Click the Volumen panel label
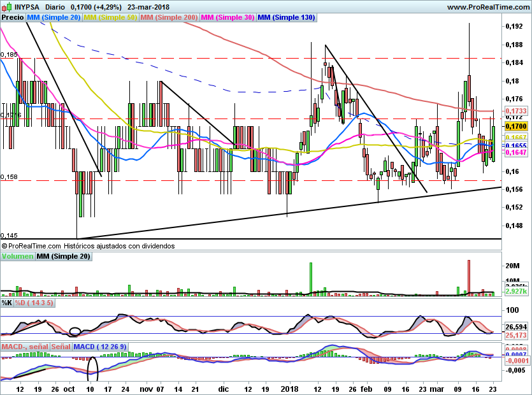Screen dimensions: 532x395 point(17,256)
